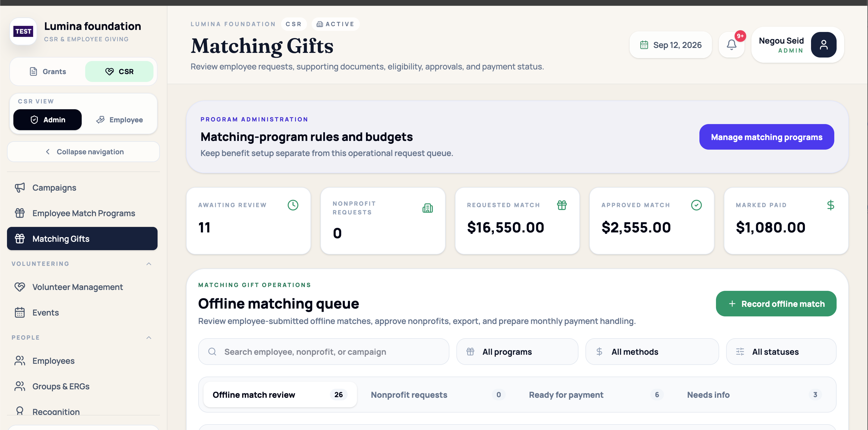Click the ACTIVE status badge
This screenshot has height=430, width=868.
335,24
